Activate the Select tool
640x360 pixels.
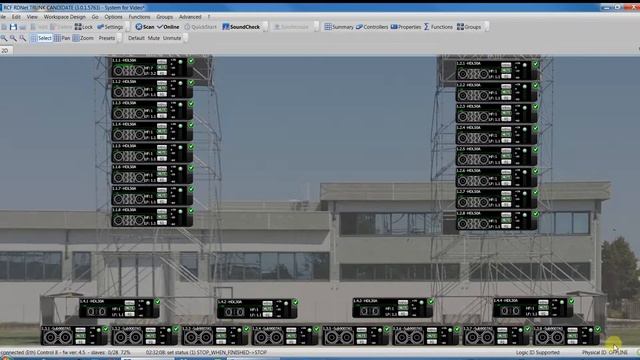[x=41, y=38]
